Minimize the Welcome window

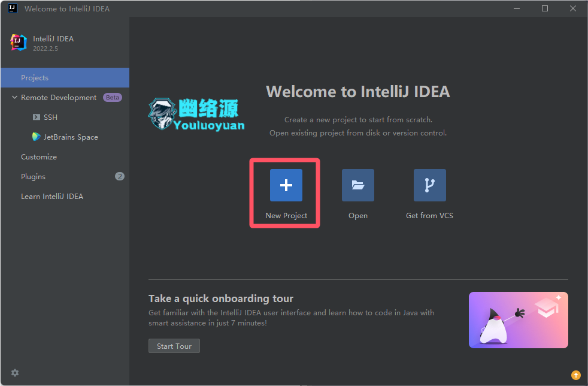[x=517, y=8]
